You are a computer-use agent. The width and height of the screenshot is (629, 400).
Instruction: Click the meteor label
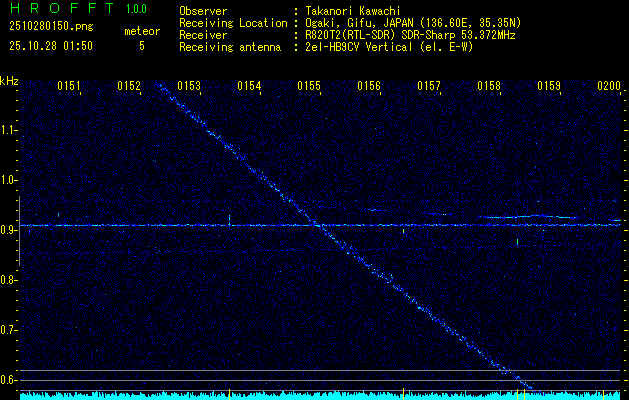pos(142,31)
